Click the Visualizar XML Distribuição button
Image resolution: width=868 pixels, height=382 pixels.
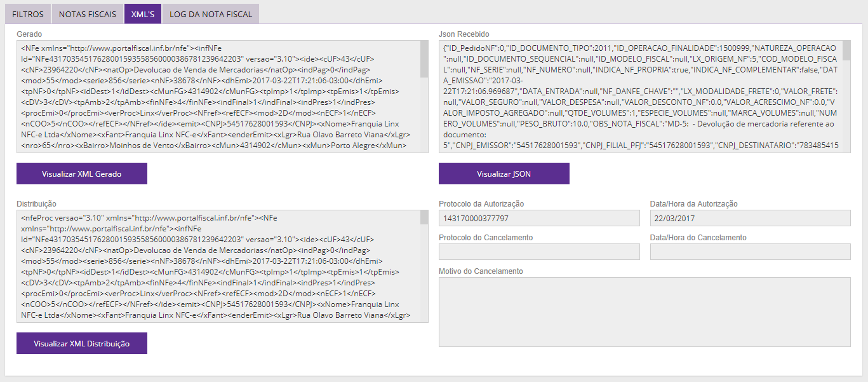click(82, 343)
